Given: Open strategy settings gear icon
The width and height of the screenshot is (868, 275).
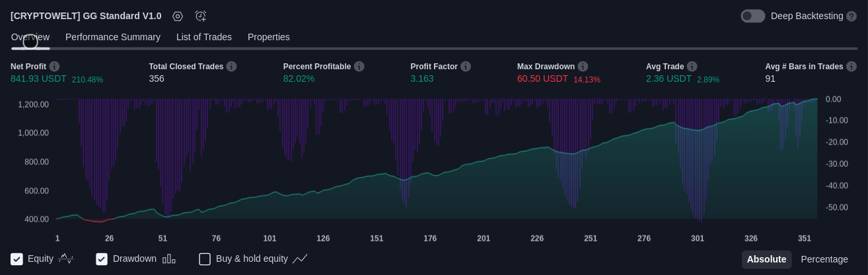Looking at the screenshot, I should click(x=178, y=16).
